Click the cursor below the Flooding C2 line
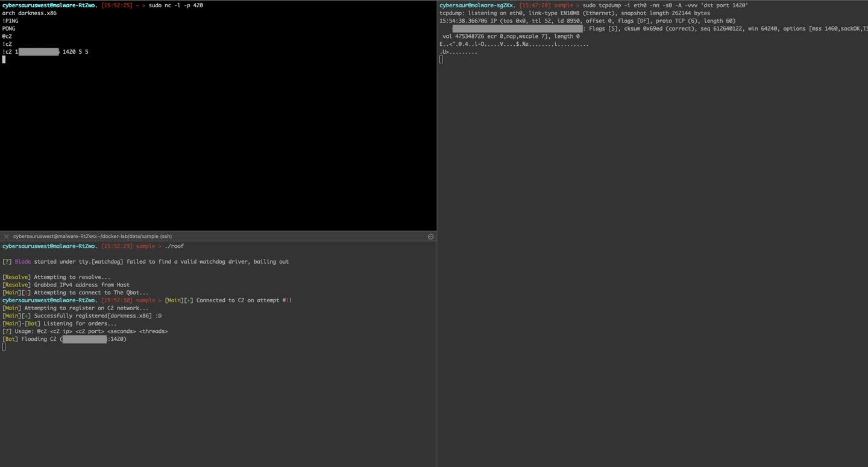Screen dimensions: 868x467 click(4, 347)
